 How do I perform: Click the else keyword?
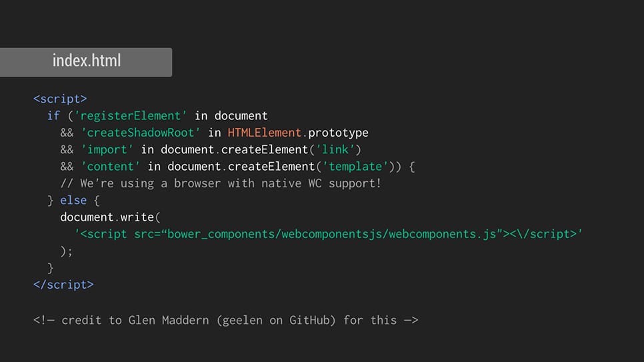click(73, 200)
